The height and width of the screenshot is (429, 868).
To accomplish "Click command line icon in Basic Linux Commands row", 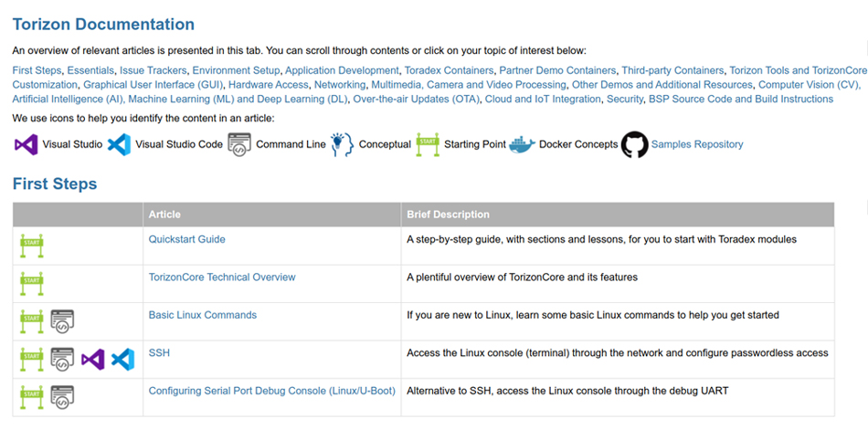I will tap(62, 321).
